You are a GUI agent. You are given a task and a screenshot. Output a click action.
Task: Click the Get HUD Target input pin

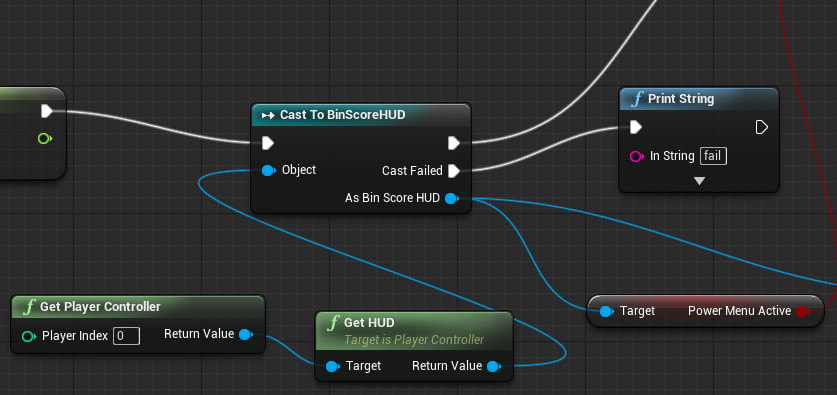pos(333,366)
